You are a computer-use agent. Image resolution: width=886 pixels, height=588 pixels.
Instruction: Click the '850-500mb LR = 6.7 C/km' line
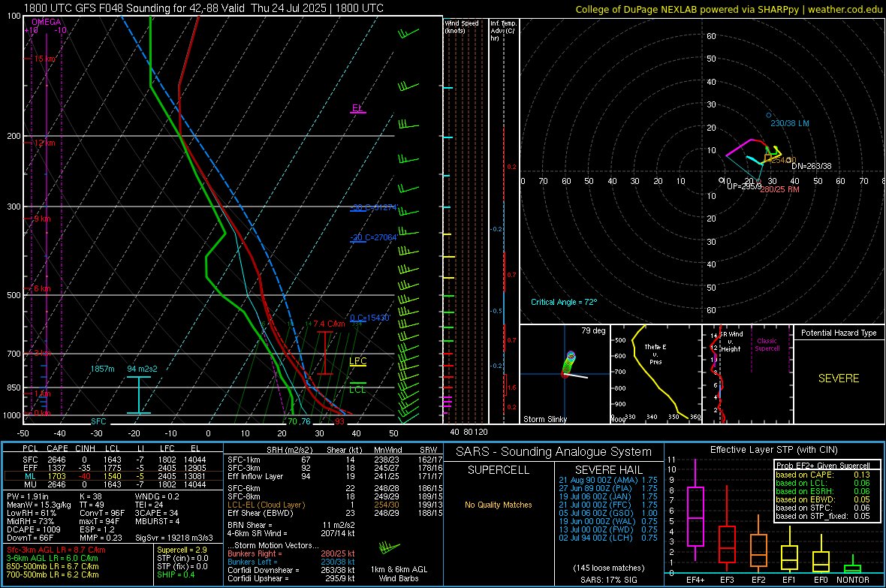(53, 566)
